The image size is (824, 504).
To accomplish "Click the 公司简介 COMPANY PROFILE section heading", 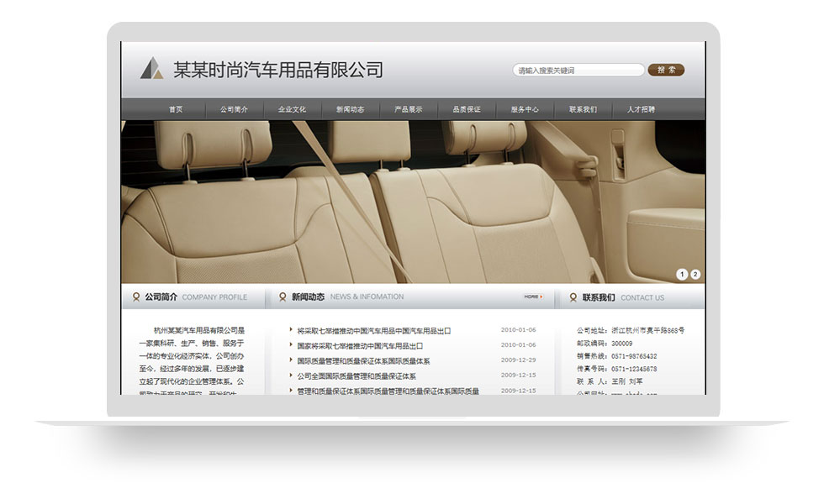I will pos(196,297).
